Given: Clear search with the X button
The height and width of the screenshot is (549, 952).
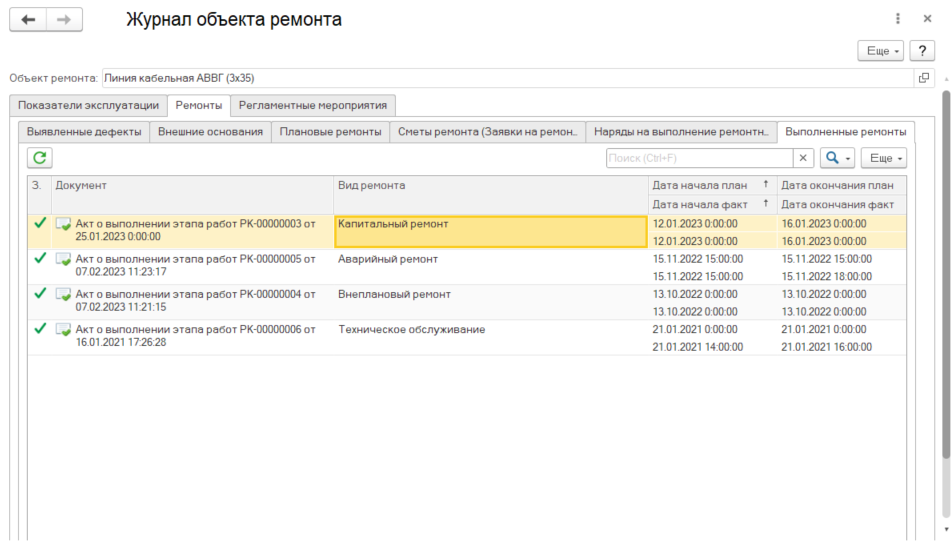Looking at the screenshot, I should pyautogui.click(x=803, y=158).
